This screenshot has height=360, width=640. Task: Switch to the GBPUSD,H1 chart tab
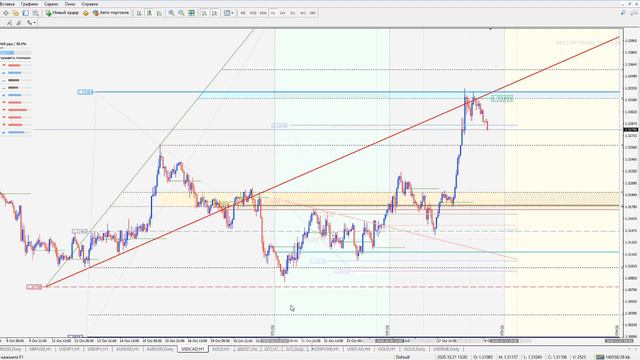click(40, 349)
